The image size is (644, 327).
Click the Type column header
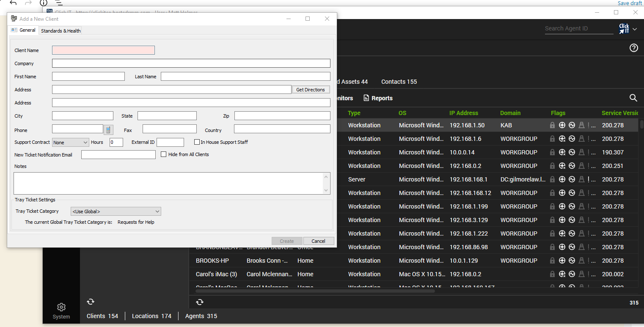354,113
